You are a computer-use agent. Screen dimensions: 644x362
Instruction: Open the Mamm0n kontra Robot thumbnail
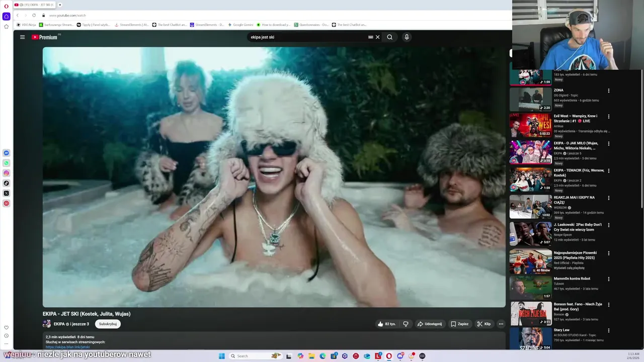(530, 288)
